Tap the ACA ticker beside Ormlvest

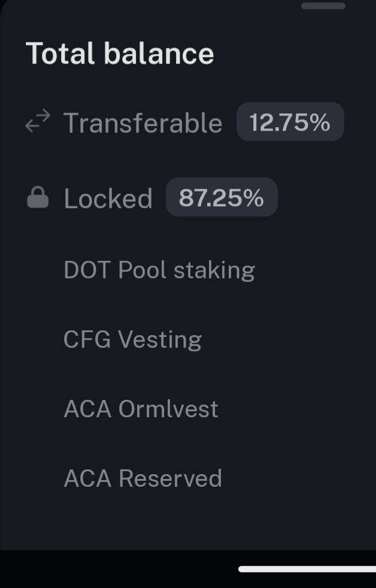(x=87, y=408)
